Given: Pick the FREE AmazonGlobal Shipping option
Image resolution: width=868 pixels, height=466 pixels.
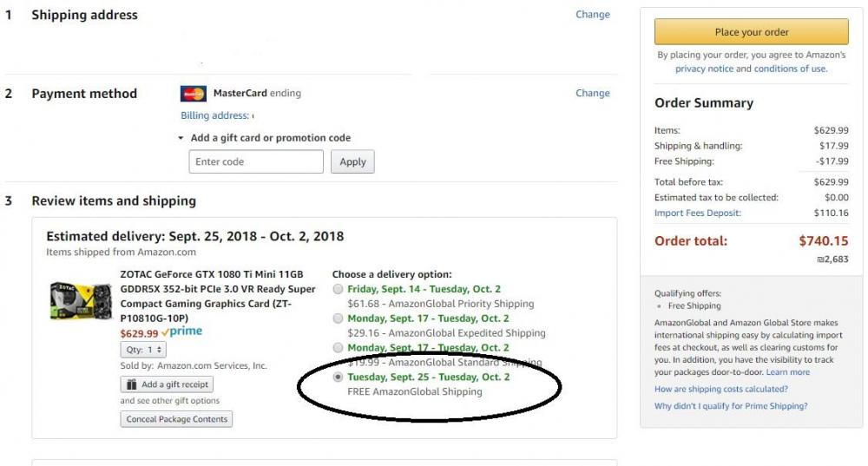Looking at the screenshot, I should 338,377.
